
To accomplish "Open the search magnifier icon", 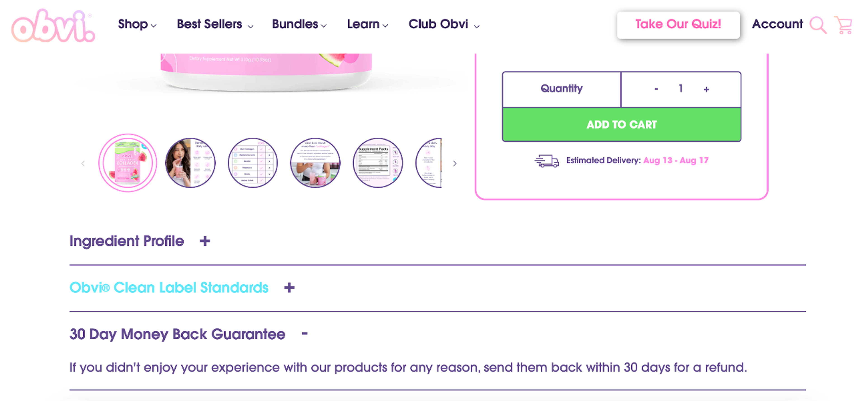I will (x=818, y=25).
